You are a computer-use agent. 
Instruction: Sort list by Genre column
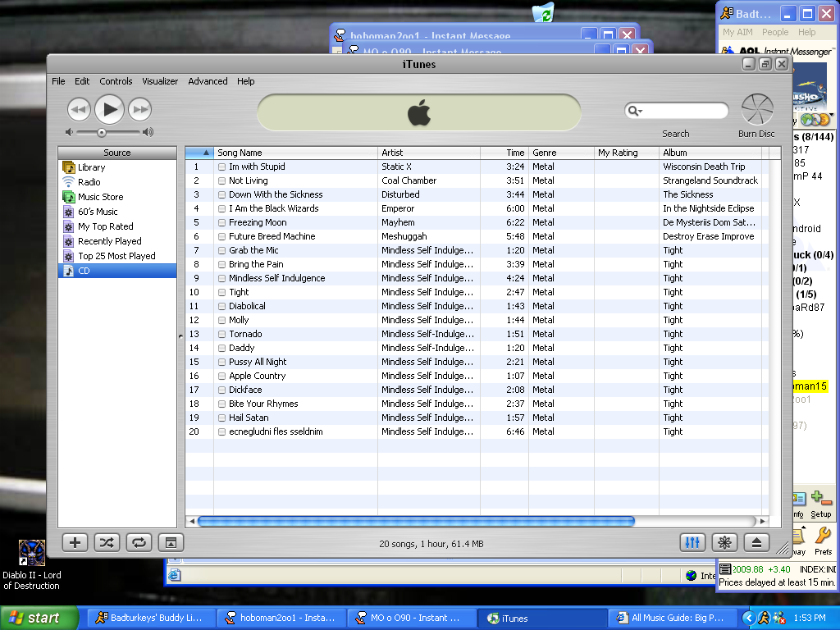click(561, 153)
